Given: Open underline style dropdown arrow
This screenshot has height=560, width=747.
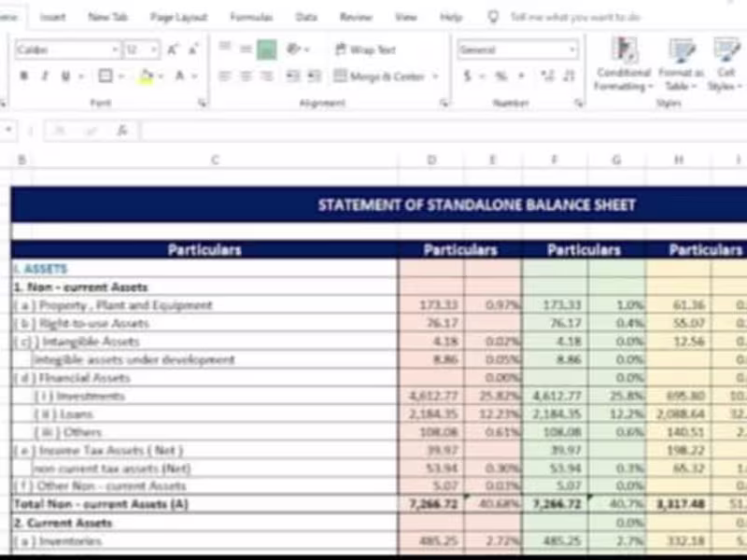Looking at the screenshot, I should click(80, 77).
